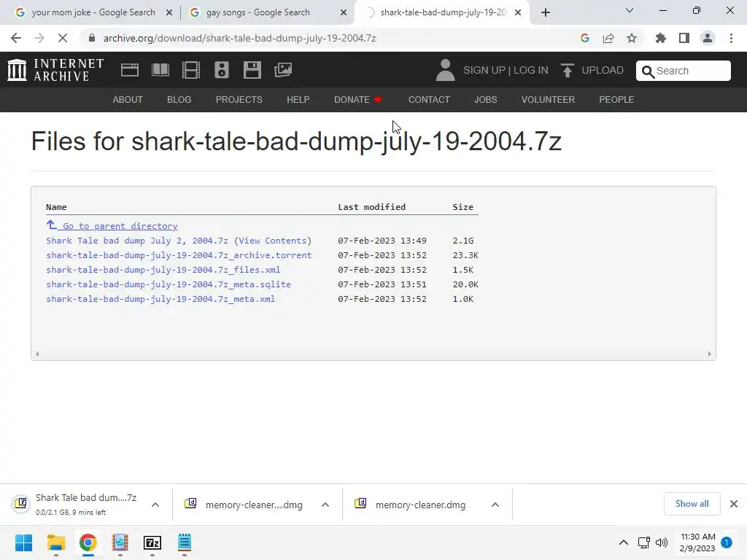Viewport: 747px width, 560px height.
Task: Expand Shark Tale download options
Action: pyautogui.click(x=155, y=505)
